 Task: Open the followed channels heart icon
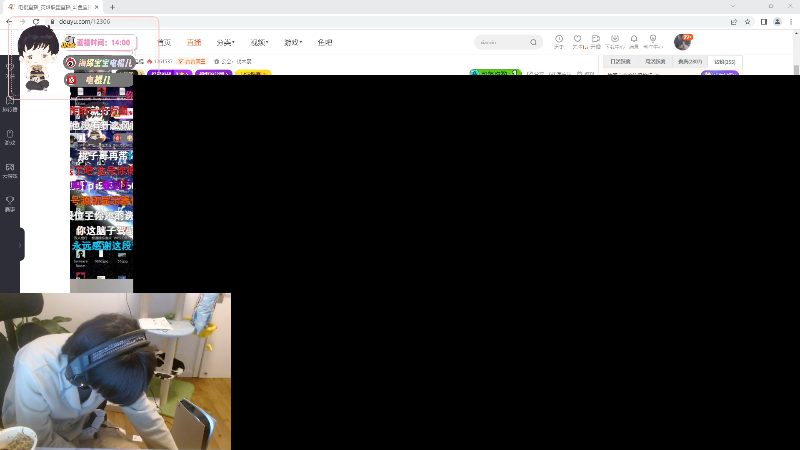[x=578, y=41]
